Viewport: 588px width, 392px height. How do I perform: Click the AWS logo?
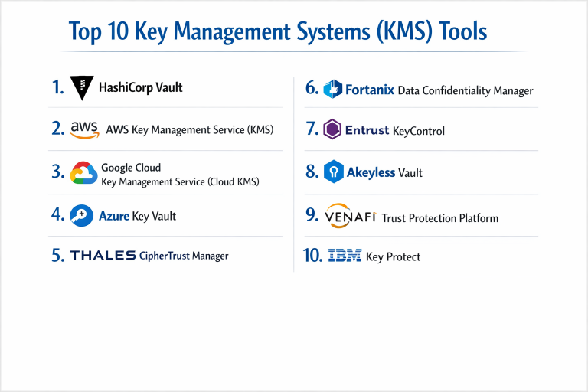tap(85, 130)
